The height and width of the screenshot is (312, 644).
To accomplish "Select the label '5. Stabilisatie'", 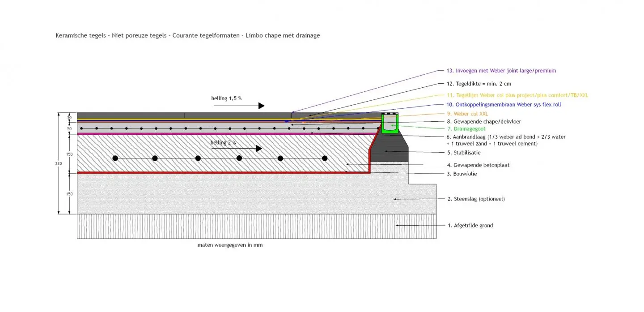I will click(x=467, y=153).
